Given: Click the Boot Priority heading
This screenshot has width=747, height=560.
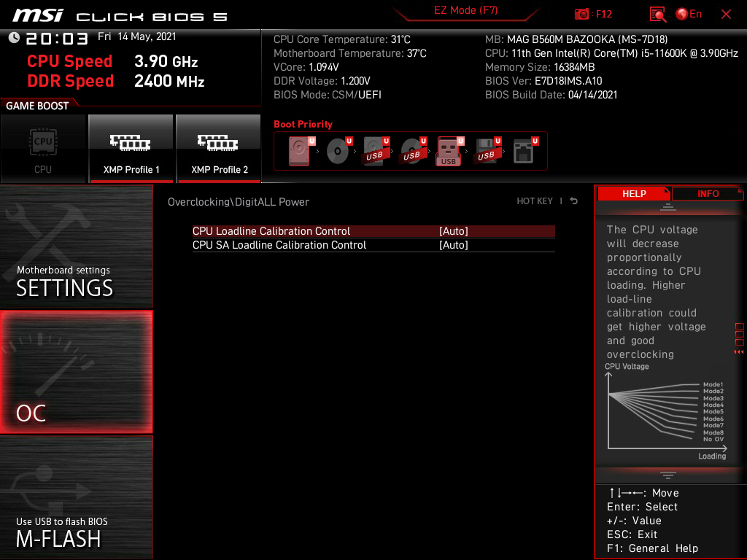Looking at the screenshot, I should click(x=303, y=124).
